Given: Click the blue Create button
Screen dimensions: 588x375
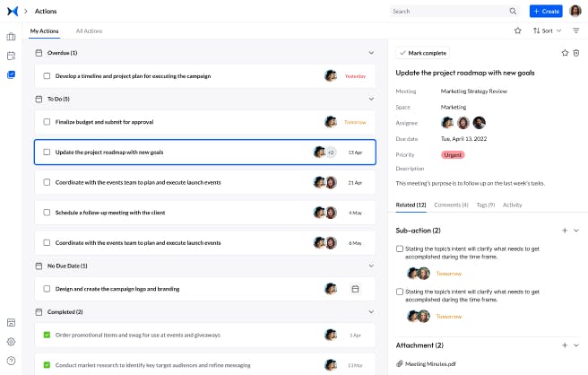Looking at the screenshot, I should (x=545, y=11).
